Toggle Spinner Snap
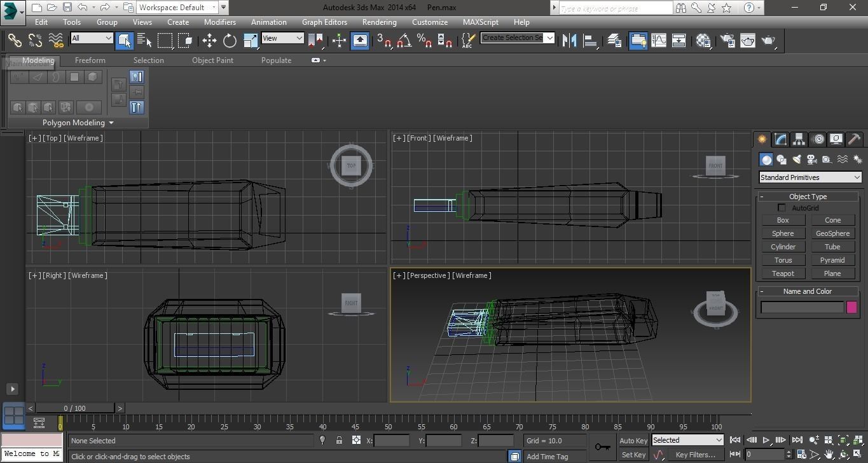This screenshot has height=463, width=868. [446, 40]
